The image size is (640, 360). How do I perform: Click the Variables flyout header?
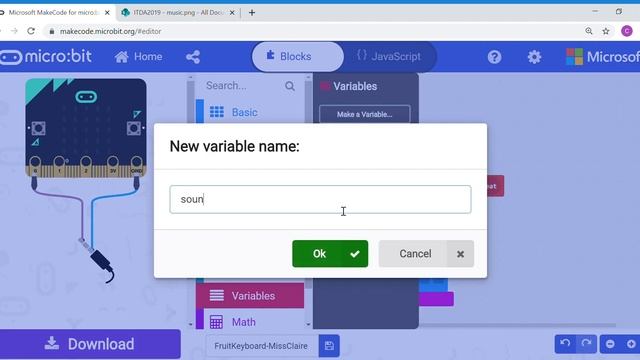click(355, 86)
